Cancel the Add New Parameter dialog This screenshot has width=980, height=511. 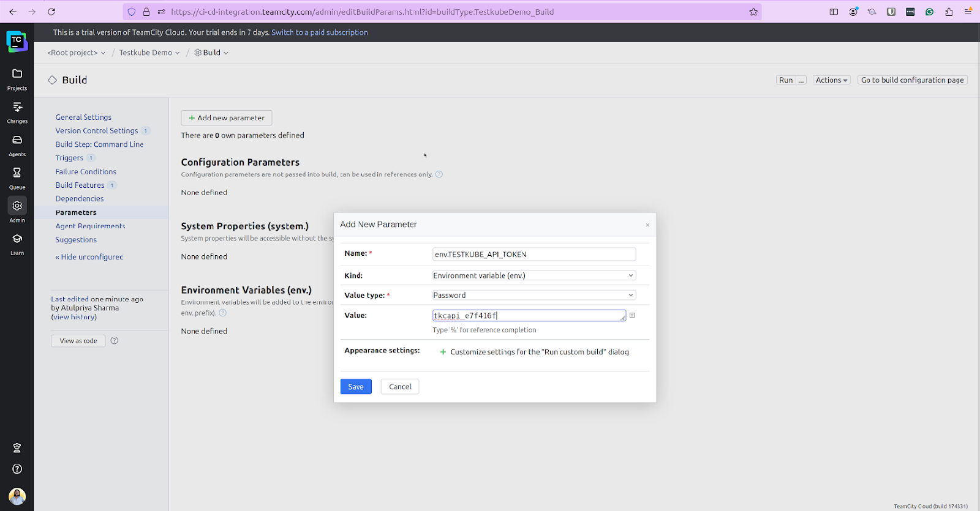400,387
